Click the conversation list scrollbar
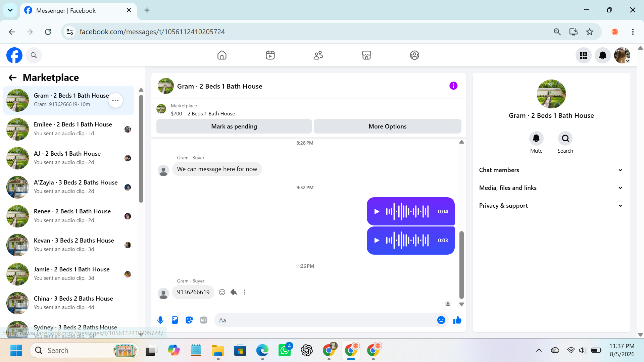644x362 pixels. point(141,149)
